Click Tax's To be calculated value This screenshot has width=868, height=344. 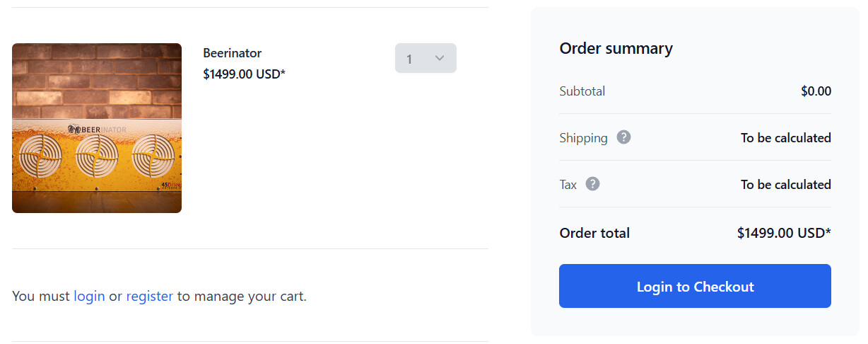click(x=785, y=185)
